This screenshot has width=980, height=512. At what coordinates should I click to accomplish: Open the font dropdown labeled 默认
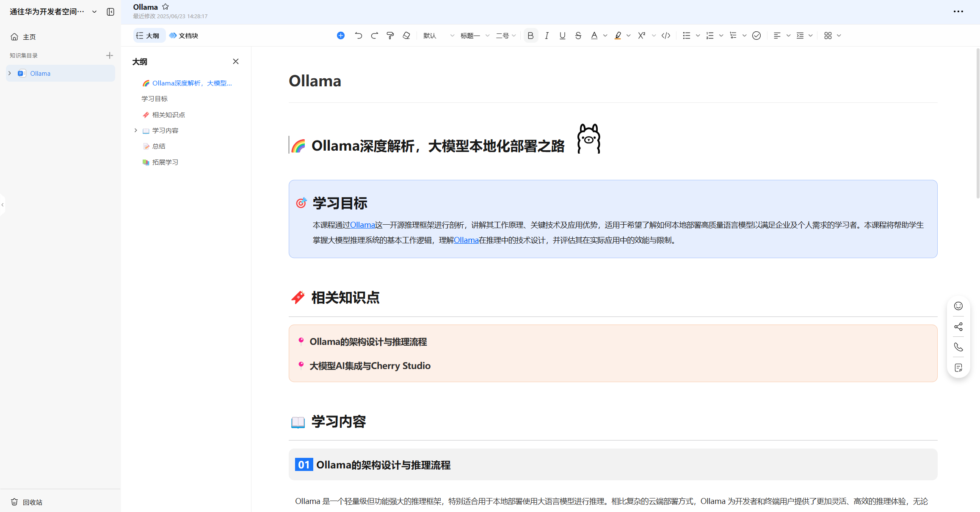(439, 36)
